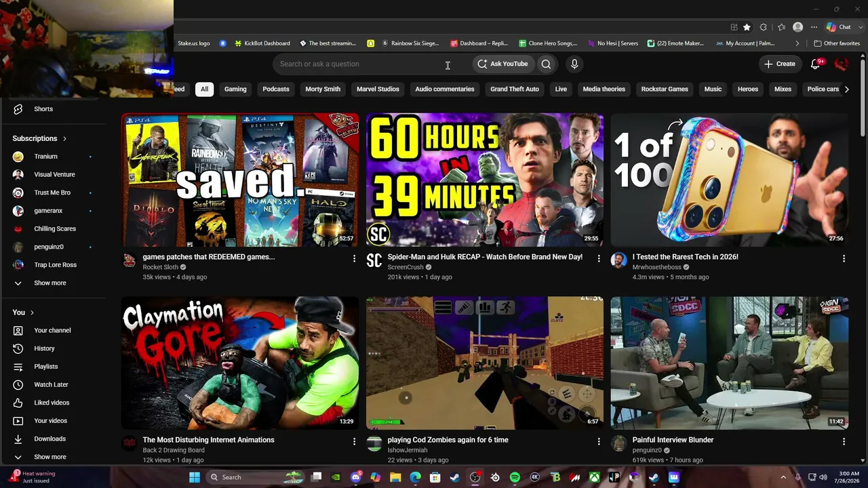Open Watch Later list
Viewport: 868px width, 488px height.
pyautogui.click(x=51, y=384)
